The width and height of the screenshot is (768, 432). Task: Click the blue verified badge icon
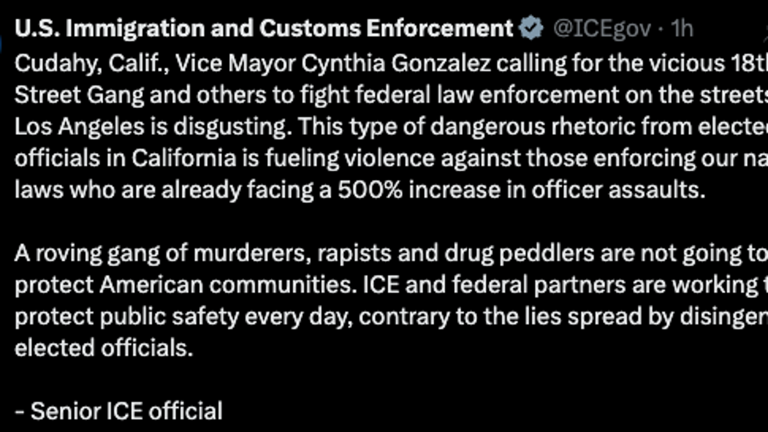click(532, 28)
